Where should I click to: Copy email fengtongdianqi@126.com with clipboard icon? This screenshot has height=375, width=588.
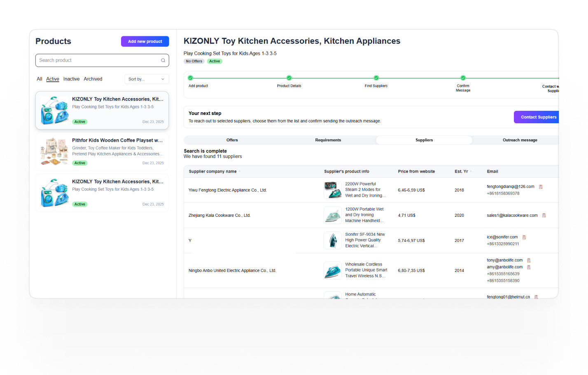[x=541, y=187]
